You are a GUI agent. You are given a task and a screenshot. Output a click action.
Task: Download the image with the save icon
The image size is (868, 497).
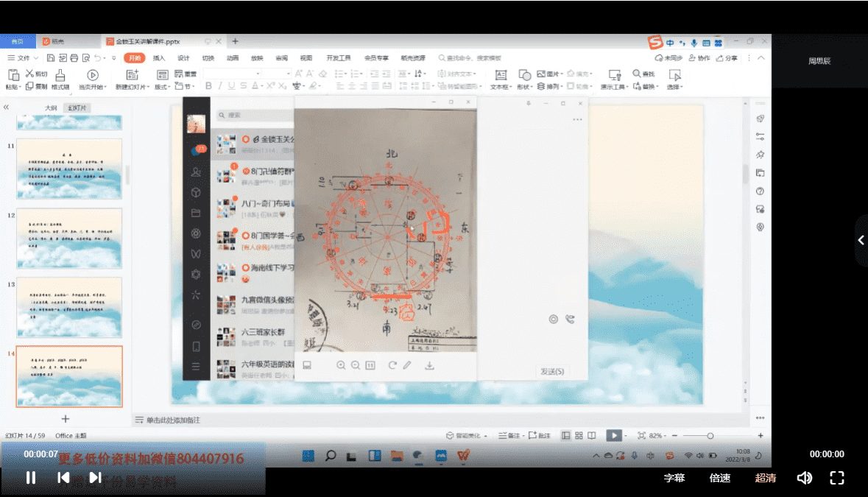coord(430,365)
